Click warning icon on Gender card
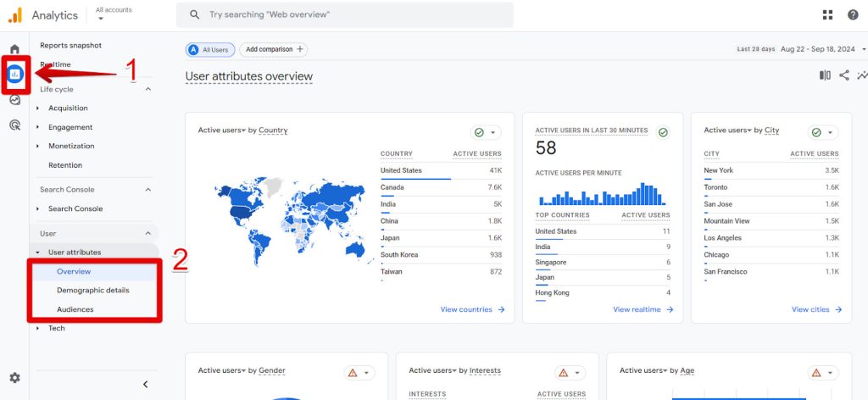This screenshot has height=400, width=868. click(x=353, y=373)
